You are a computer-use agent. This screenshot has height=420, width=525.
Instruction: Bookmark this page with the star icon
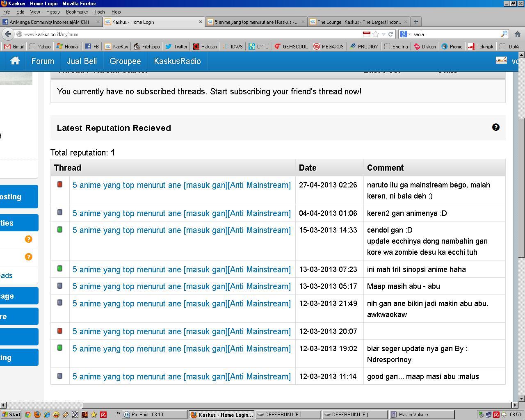coord(376,34)
